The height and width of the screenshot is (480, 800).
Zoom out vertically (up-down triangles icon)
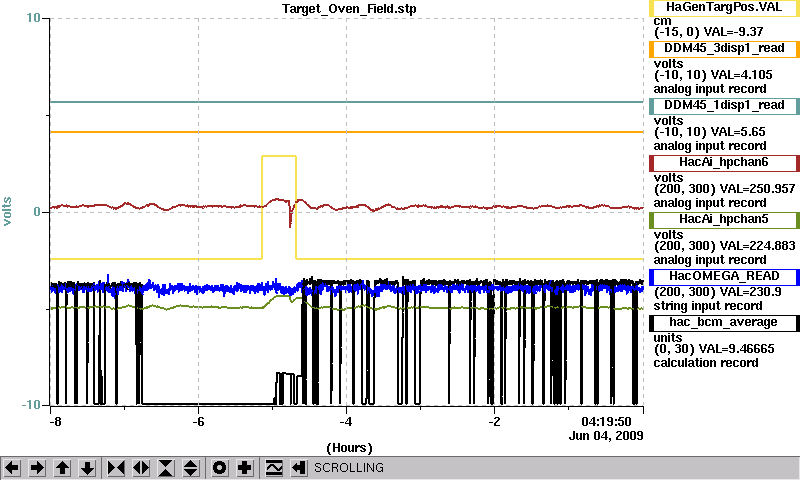191,468
